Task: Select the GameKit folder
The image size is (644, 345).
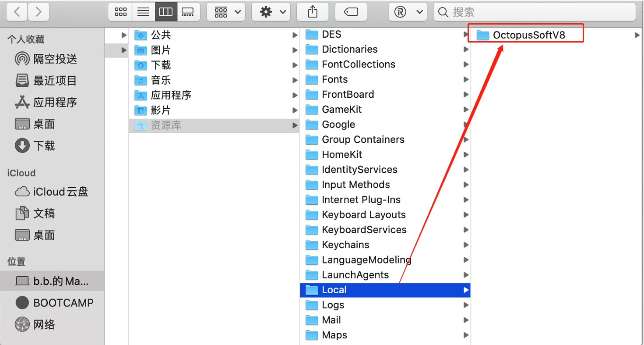Action: (385, 109)
